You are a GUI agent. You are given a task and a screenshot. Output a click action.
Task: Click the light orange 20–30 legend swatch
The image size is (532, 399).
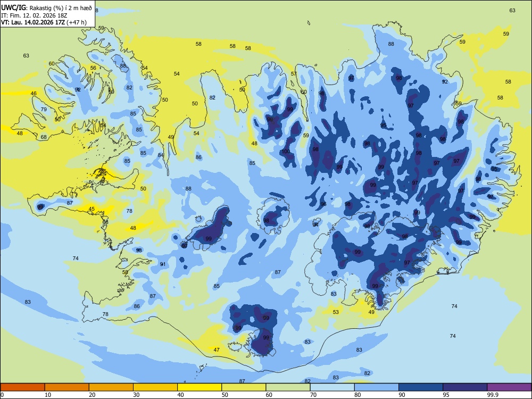coord(111,387)
